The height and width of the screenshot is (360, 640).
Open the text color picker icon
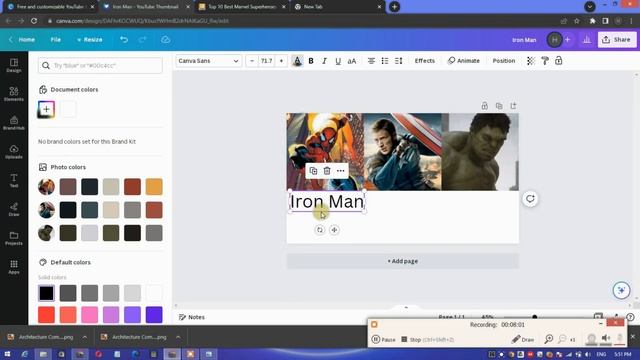297,61
